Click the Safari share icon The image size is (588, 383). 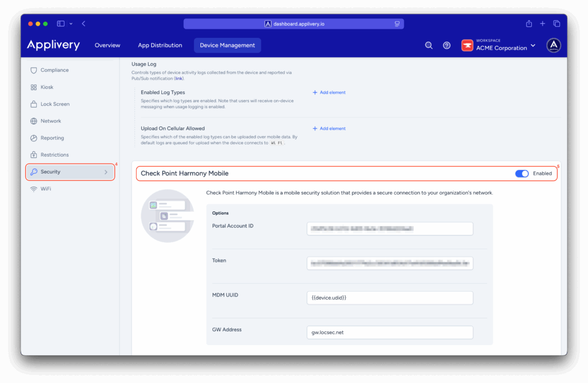click(529, 24)
